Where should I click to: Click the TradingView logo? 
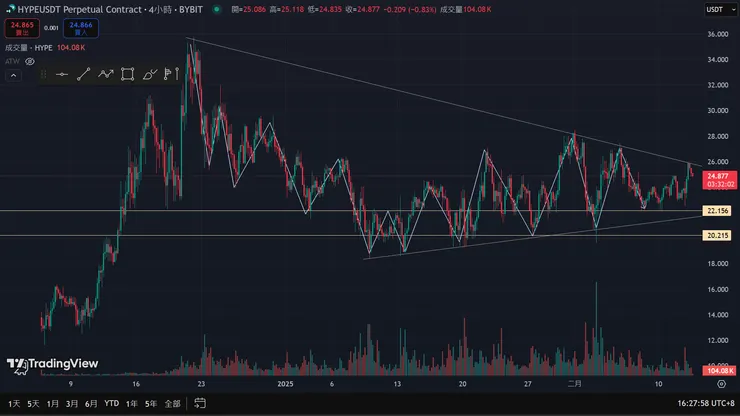[x=52, y=364]
